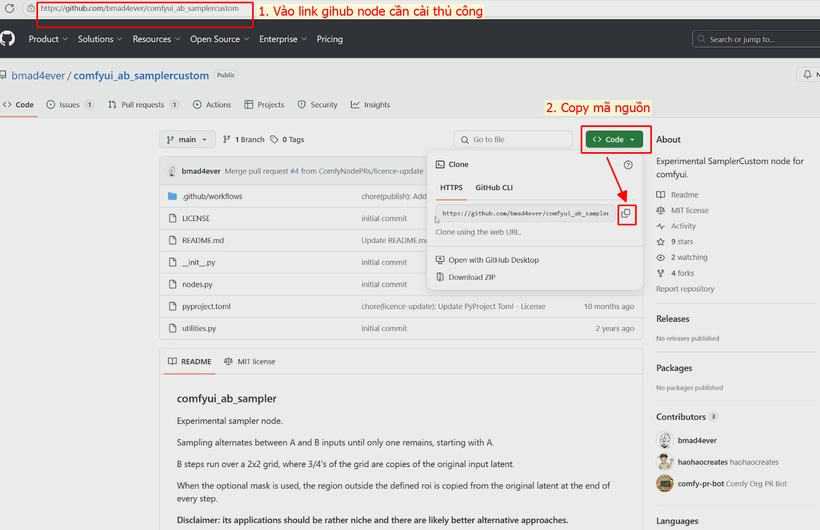Open the .github/workflows folder icon
Screen dimensions: 820x530
[x=173, y=196]
